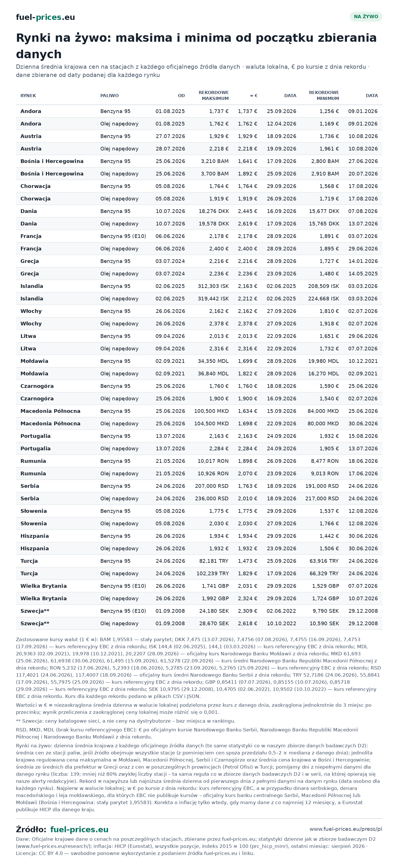Select the PALIWO column header
This screenshot has height=868, width=398.
coord(109,96)
